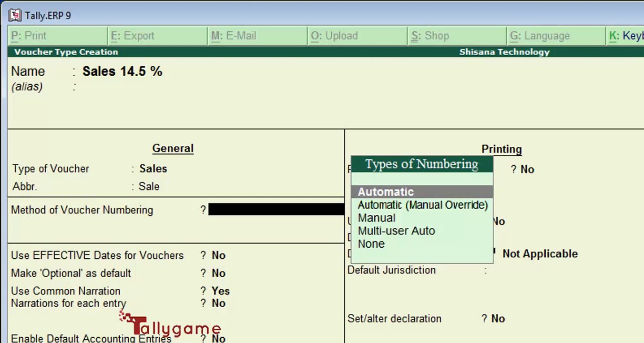Click the Use Common Narration label

pos(66,291)
